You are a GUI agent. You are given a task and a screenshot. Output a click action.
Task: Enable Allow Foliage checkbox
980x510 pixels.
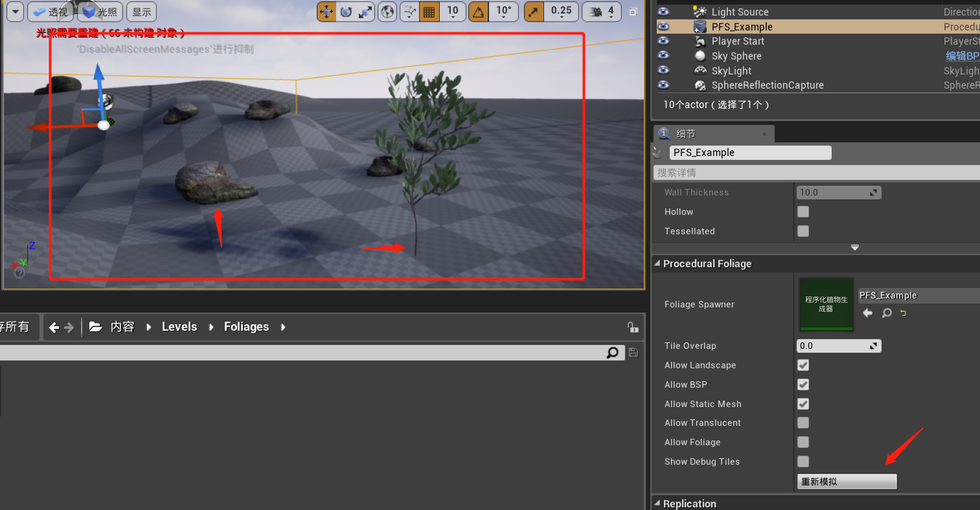pyautogui.click(x=803, y=442)
